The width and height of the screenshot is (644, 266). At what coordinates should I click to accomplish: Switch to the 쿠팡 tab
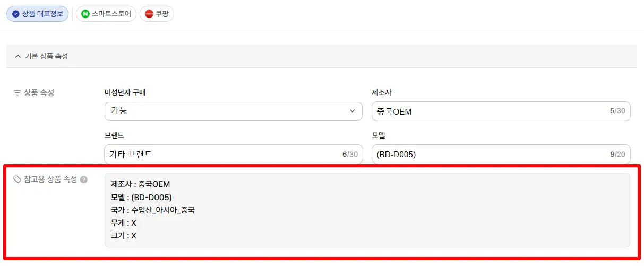tap(157, 14)
